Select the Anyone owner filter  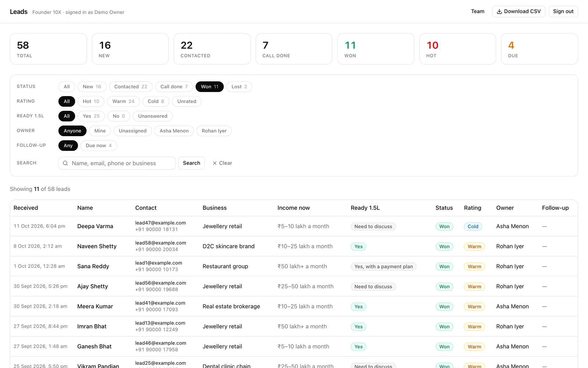click(72, 131)
